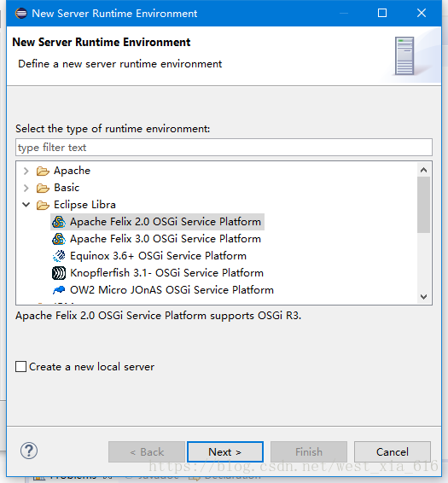The height and width of the screenshot is (483, 448).
Task: Click the Apache Felix 3.0 icon
Action: (x=59, y=239)
